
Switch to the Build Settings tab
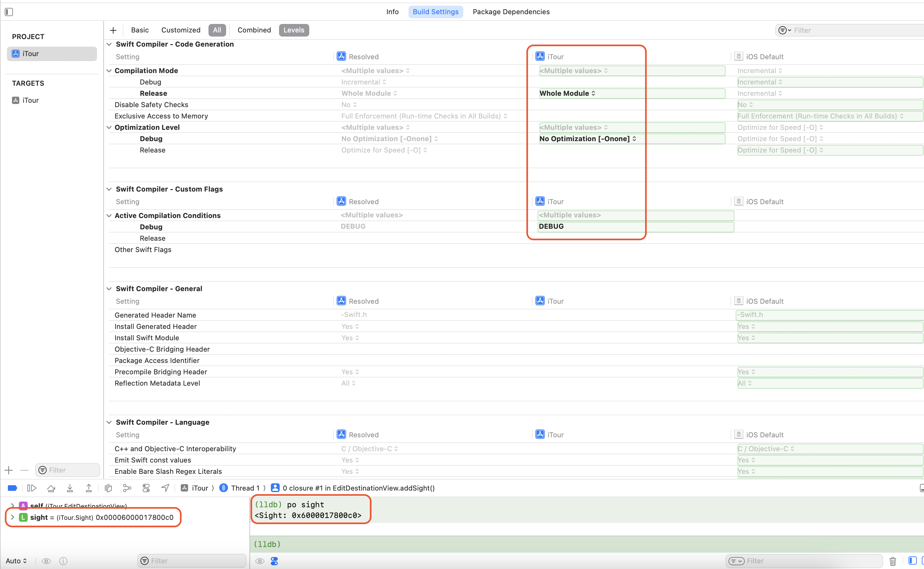tap(436, 12)
